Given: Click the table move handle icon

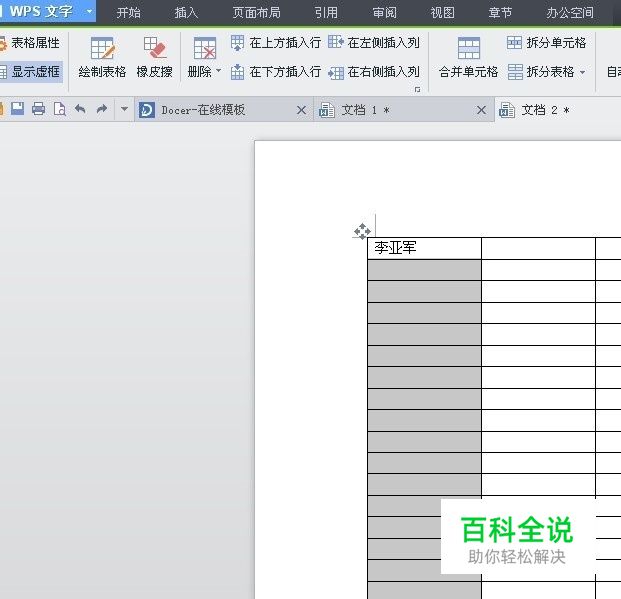Looking at the screenshot, I should click(362, 231).
